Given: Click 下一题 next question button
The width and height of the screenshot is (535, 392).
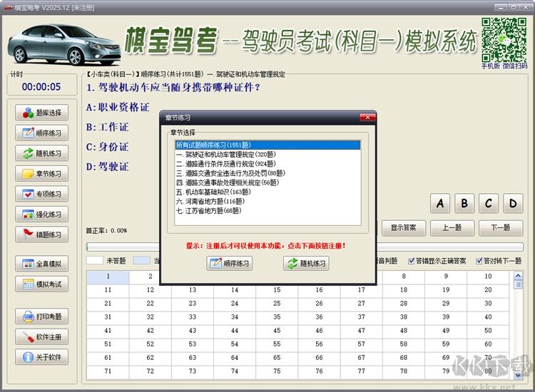Looking at the screenshot, I should tap(501, 227).
